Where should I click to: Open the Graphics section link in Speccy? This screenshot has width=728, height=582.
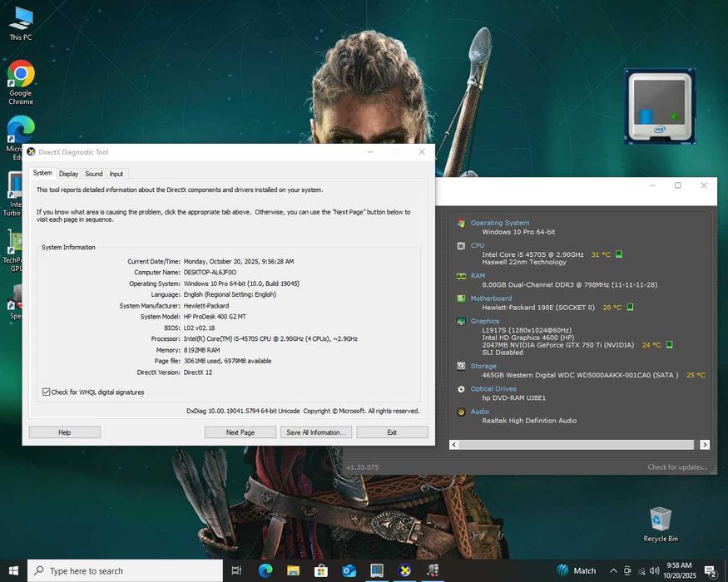click(485, 321)
